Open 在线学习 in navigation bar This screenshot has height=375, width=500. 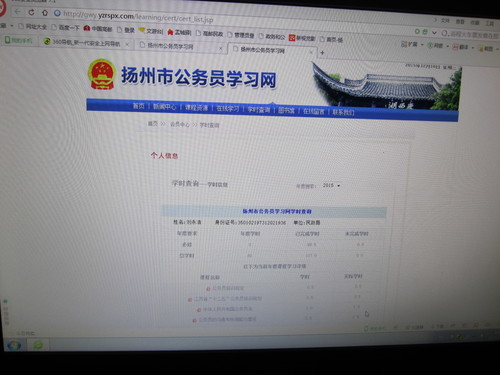click(228, 108)
